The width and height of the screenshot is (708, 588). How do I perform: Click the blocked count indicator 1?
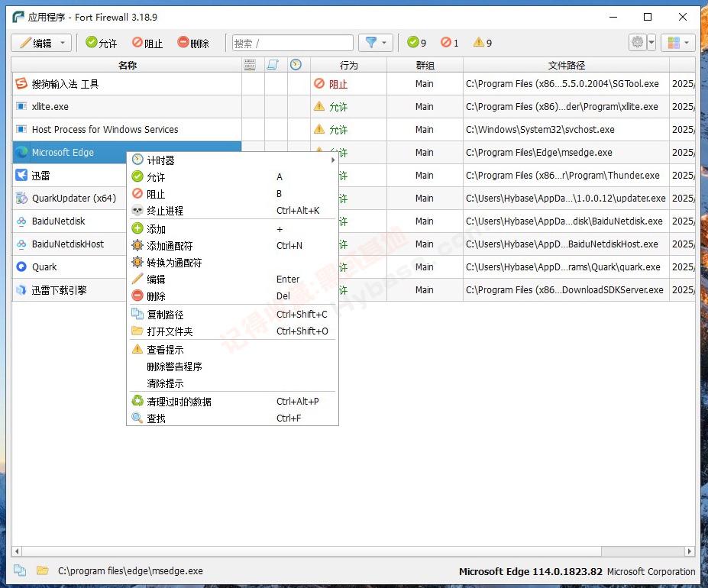(x=449, y=43)
